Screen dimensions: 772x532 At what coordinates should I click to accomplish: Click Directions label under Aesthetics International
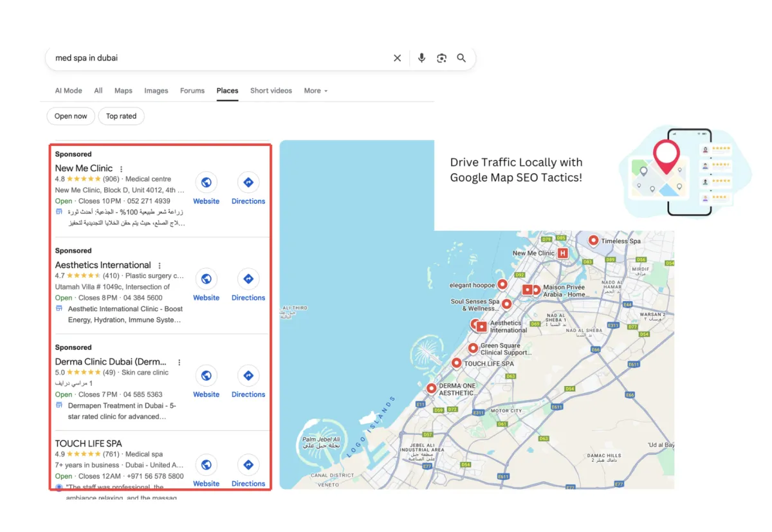[x=248, y=298]
